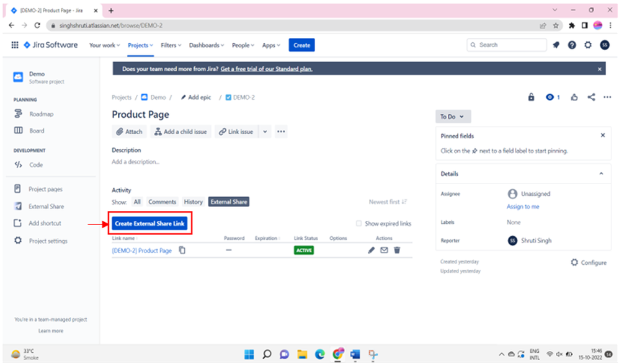The height and width of the screenshot is (364, 619).
Task: Click the Add a description field
Action: pyautogui.click(x=135, y=162)
